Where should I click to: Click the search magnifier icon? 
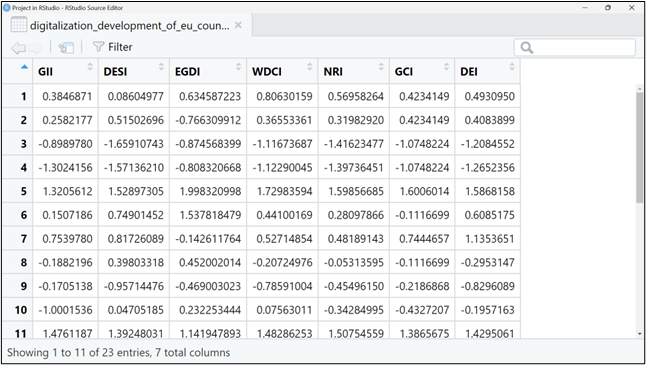(x=527, y=48)
